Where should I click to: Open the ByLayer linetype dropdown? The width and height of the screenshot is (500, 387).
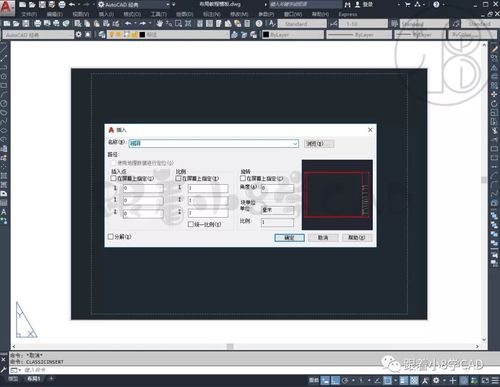(x=359, y=35)
